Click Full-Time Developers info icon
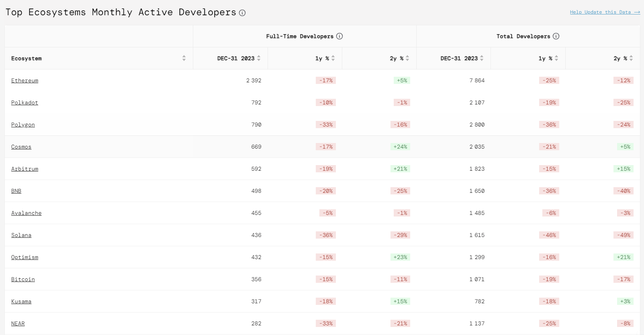Viewport: 644px width, 335px height. point(339,36)
